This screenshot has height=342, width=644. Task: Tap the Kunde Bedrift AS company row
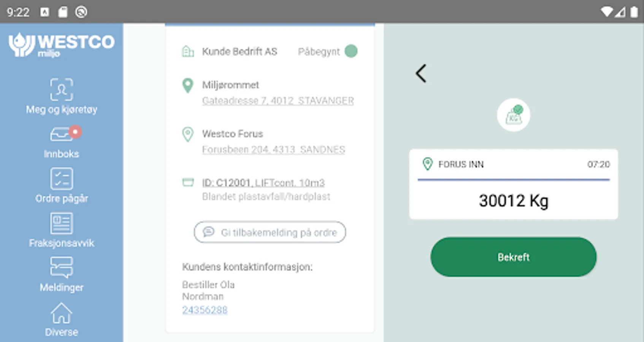coord(239,52)
